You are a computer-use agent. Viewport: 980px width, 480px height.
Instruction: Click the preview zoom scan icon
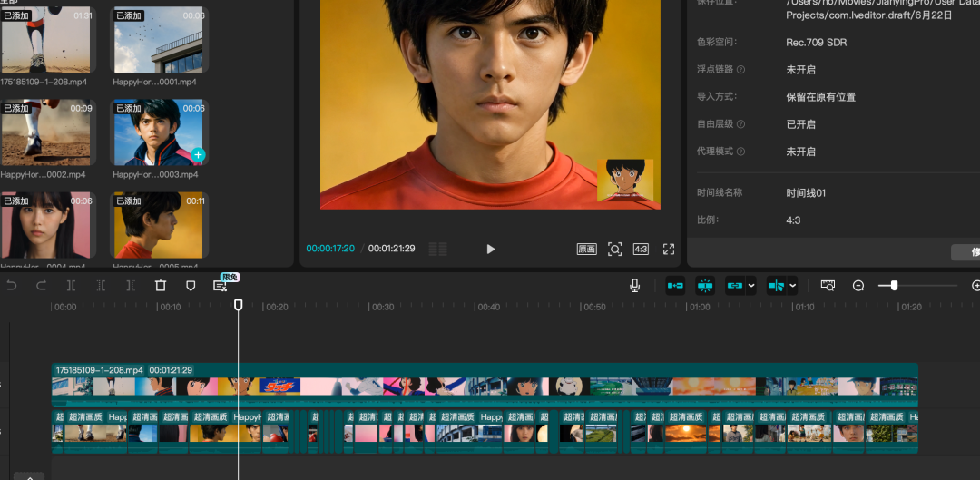615,249
